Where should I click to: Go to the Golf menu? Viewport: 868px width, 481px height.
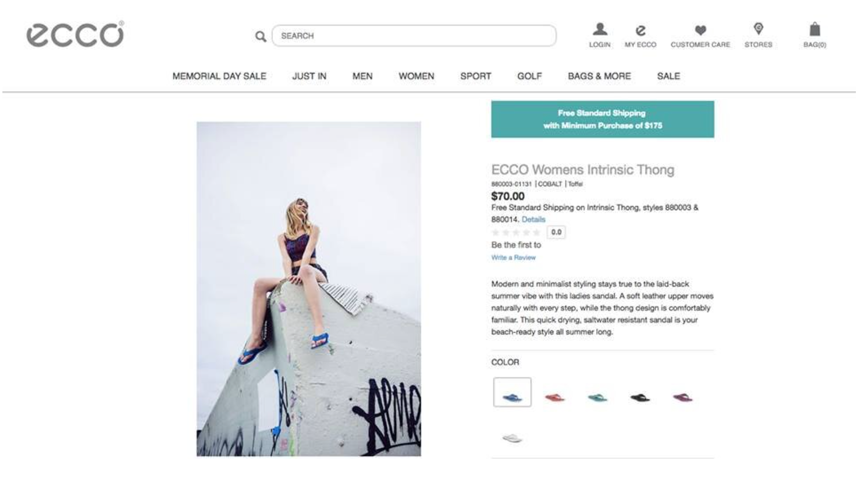tap(529, 76)
